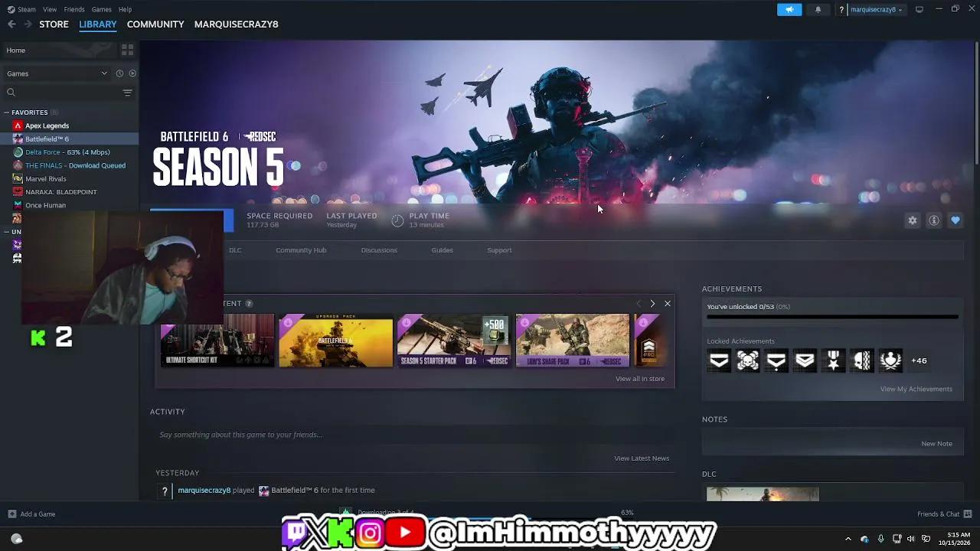Expand the Games category dropdown
Screen dimensions: 980x551
(57, 73)
